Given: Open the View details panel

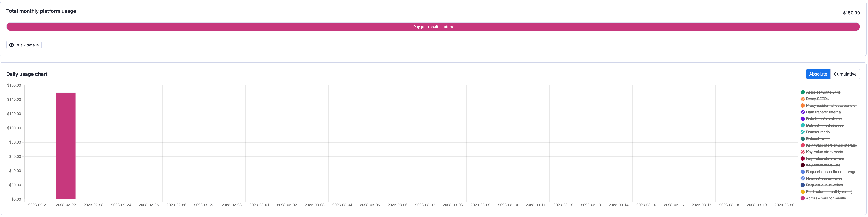Looking at the screenshot, I should pos(24,45).
